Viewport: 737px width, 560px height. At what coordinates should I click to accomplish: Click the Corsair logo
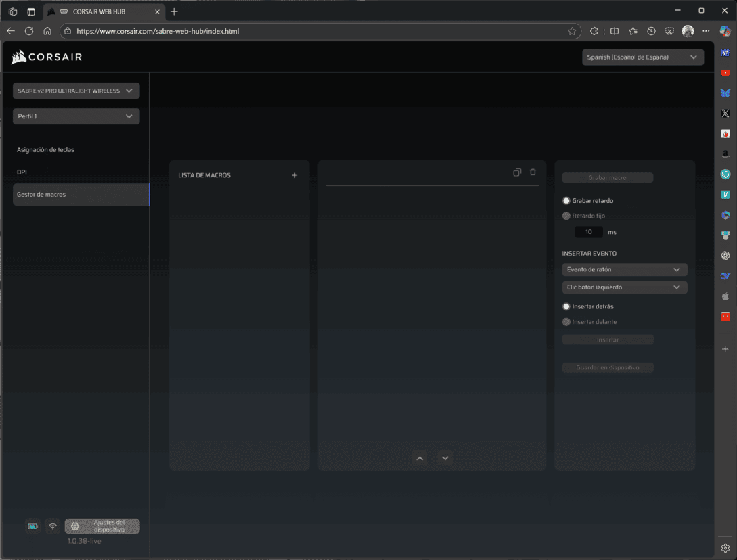[x=47, y=57]
